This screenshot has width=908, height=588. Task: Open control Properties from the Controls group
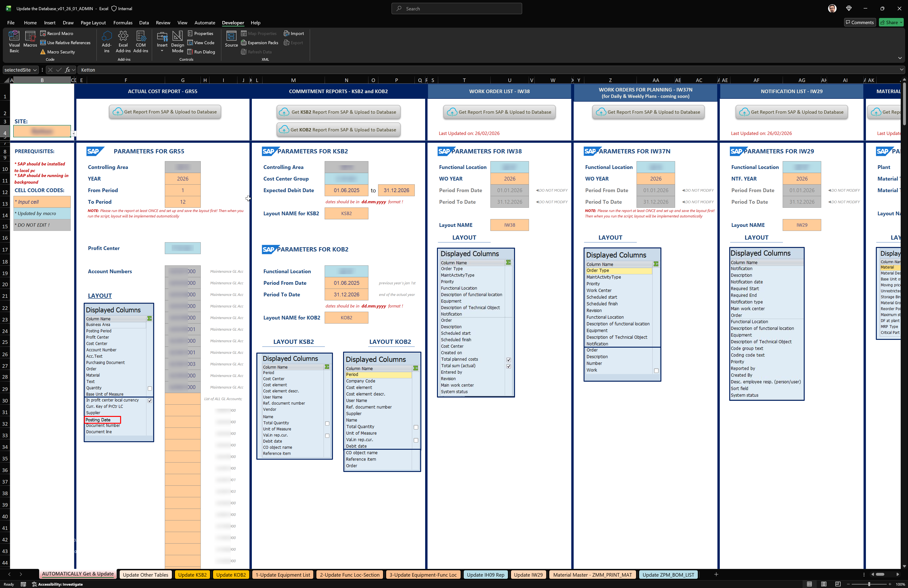(x=201, y=33)
